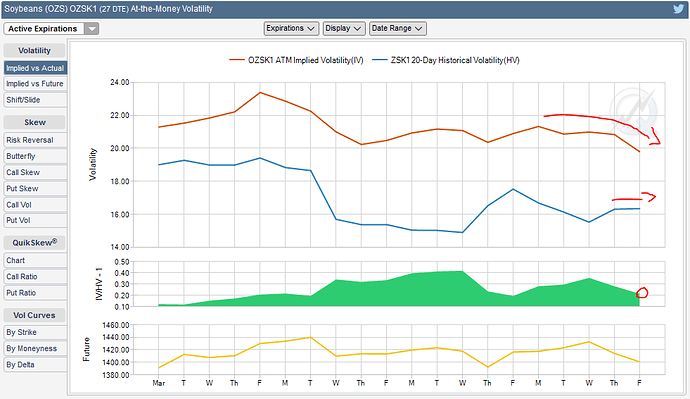Show the Butterfly skew chart

pos(35,156)
